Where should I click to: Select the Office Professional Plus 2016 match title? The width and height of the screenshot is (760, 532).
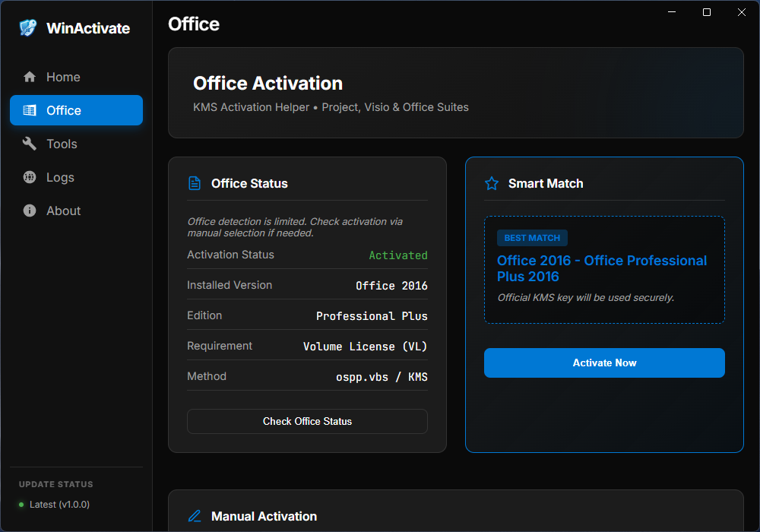click(x=602, y=268)
